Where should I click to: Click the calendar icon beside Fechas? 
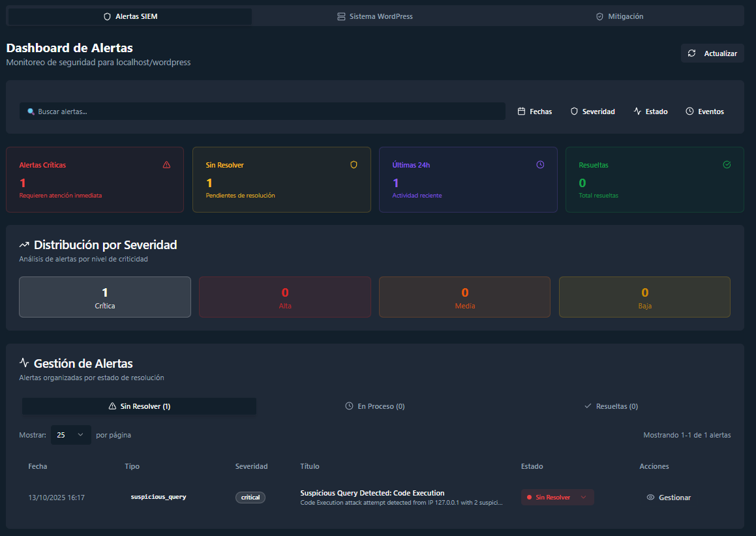(521, 112)
